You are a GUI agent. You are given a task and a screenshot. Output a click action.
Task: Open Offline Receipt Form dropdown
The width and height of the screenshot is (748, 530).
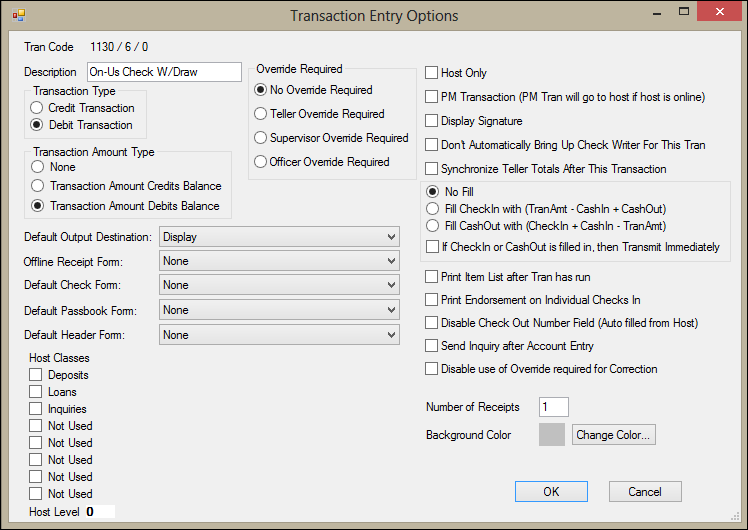point(279,261)
